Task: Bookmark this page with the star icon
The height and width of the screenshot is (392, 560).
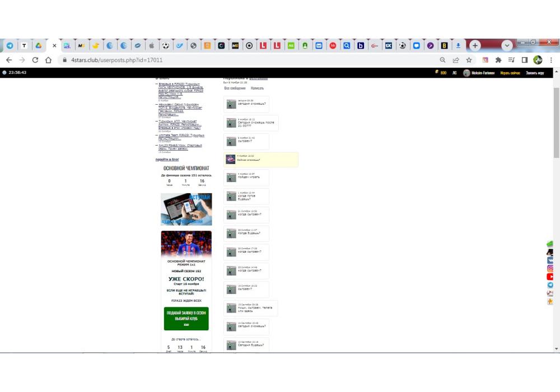Action: 469,60
